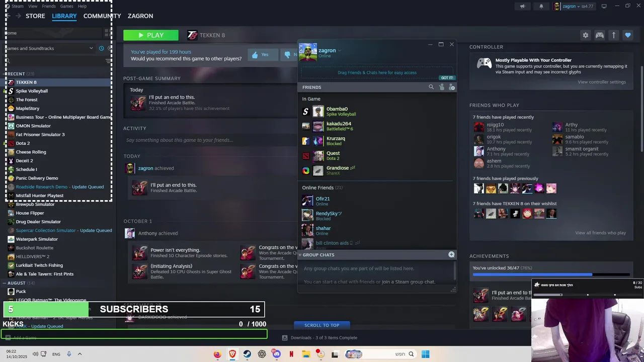Select Dota 2 in library list
The image size is (644, 362).
23,143
